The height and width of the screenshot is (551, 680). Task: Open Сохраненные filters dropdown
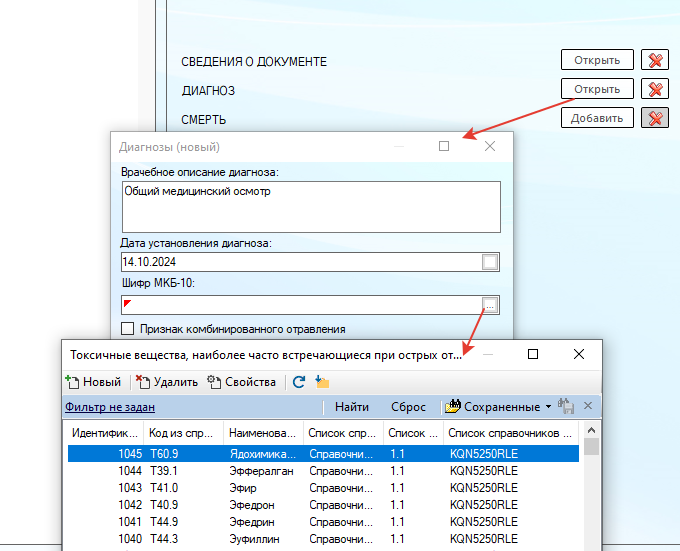point(499,407)
